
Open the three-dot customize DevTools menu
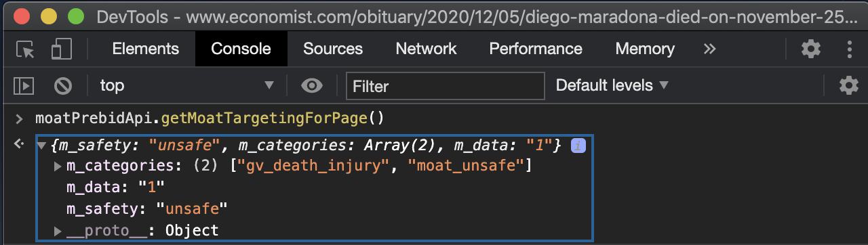tap(849, 49)
